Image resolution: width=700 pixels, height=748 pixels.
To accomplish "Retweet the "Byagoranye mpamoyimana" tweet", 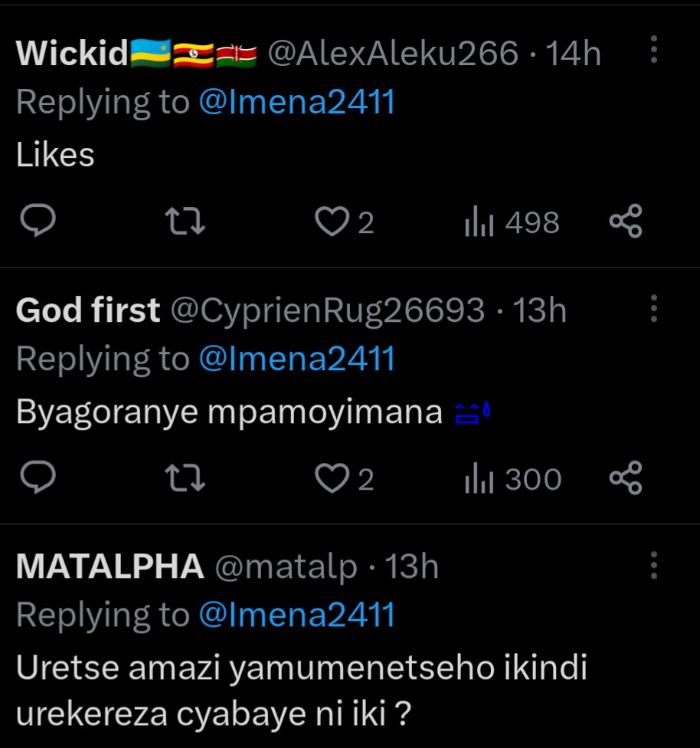I will (x=185, y=479).
